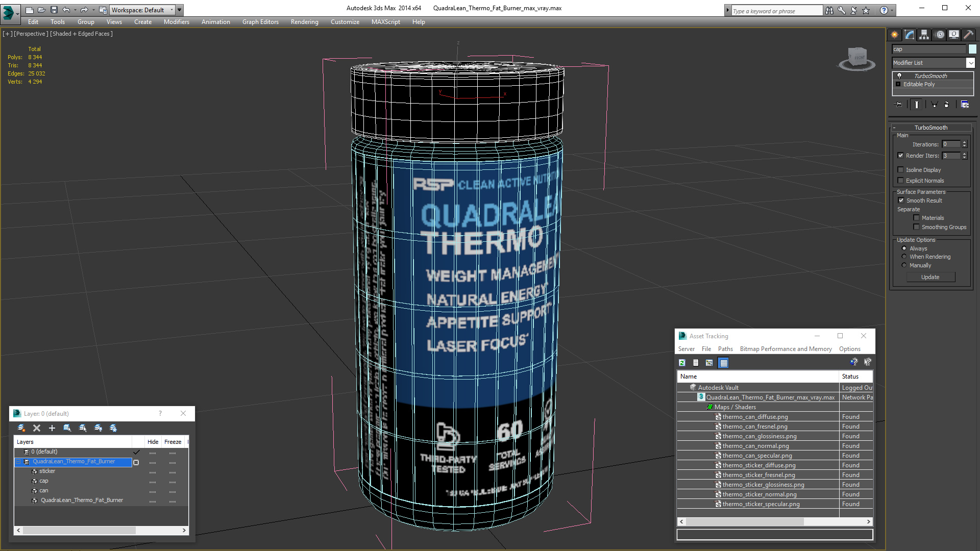Toggle Render Iters checkbox

900,156
